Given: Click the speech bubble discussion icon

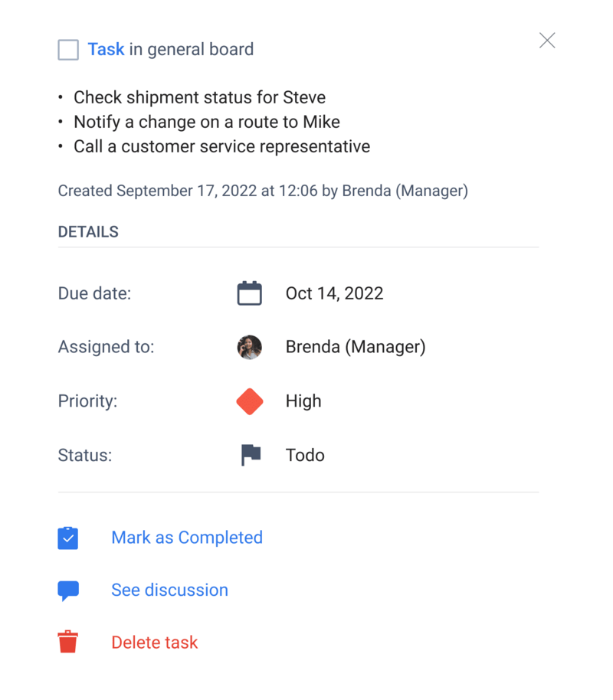Looking at the screenshot, I should click(x=67, y=590).
